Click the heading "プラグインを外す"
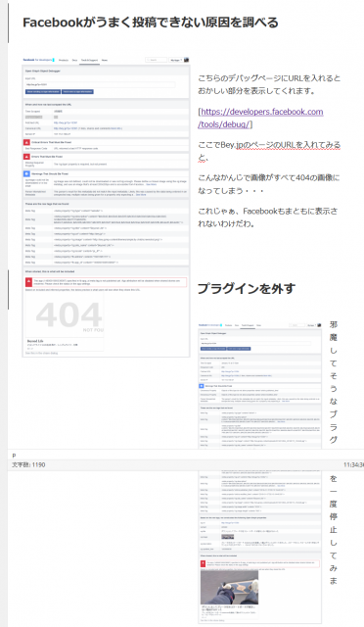Viewport: 364px width, 627px height. 247,288
